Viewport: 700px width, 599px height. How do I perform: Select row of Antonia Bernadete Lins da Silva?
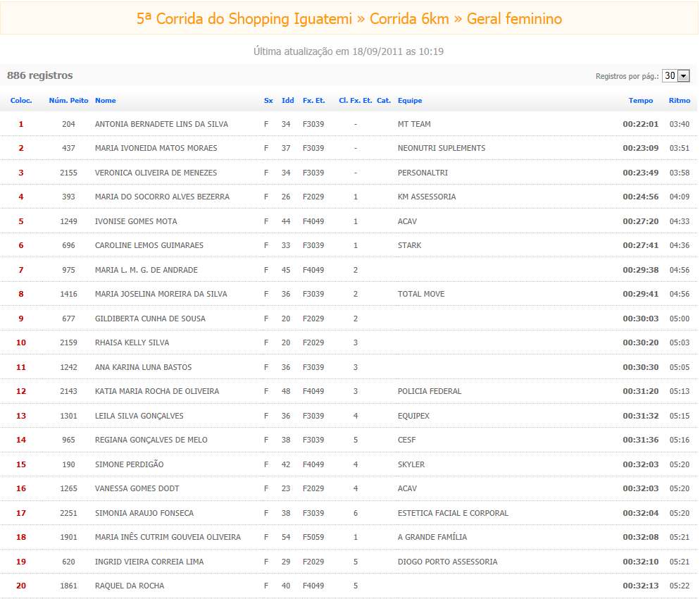161,124
